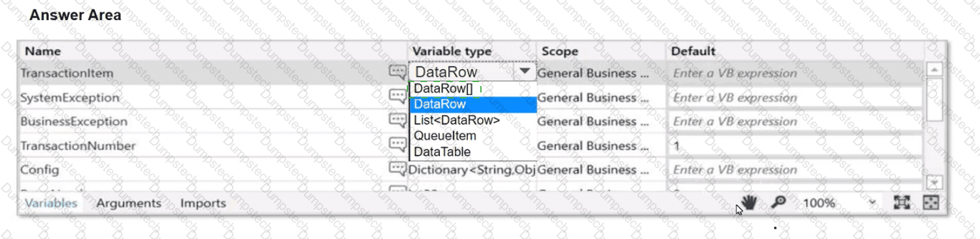
Task: Click the comment icon beside TransactionNumber
Action: coord(397,145)
